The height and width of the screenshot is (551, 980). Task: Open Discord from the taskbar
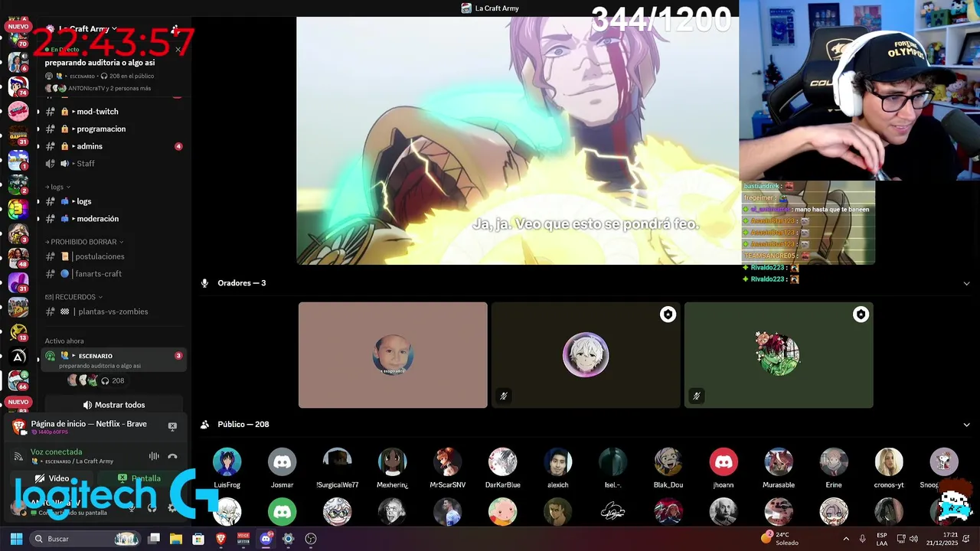coord(266,539)
